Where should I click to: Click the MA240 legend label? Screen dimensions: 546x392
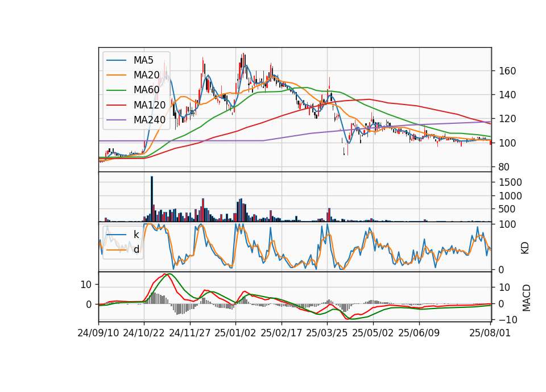(150, 120)
